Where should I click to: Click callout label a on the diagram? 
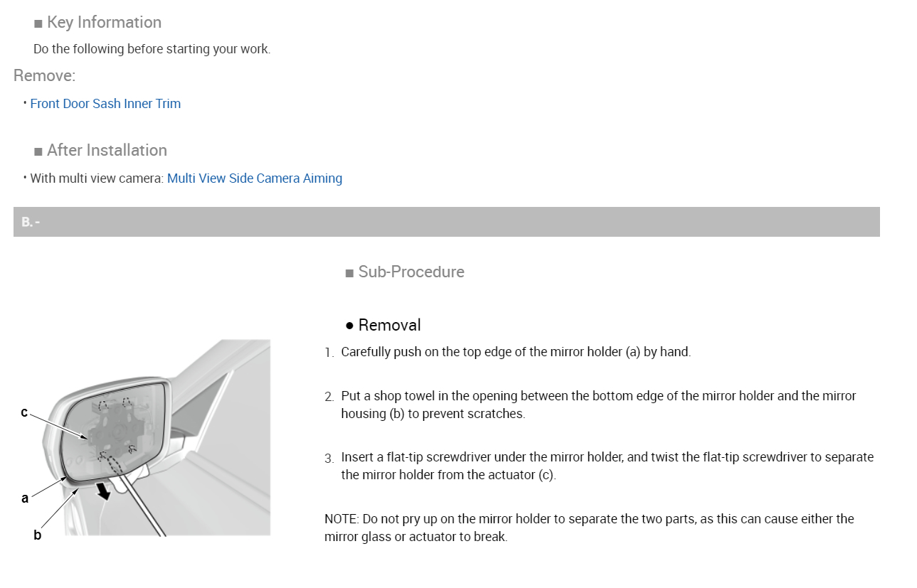point(25,498)
